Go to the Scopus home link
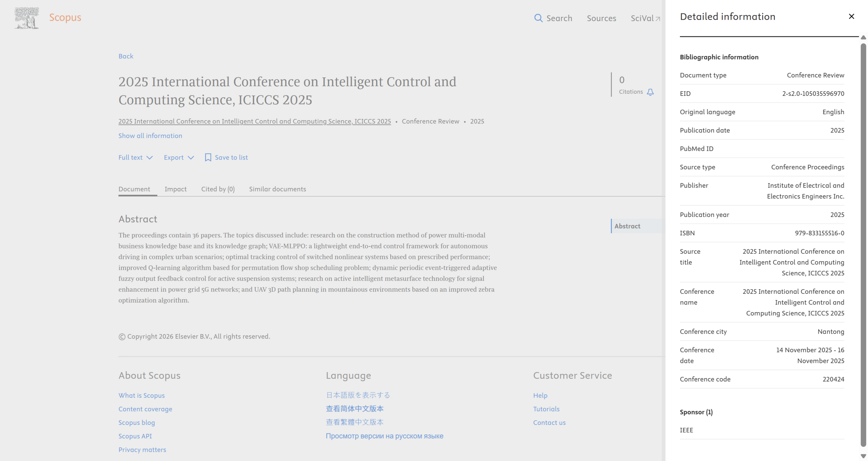Screen dimensions: 868x461 tap(65, 17)
